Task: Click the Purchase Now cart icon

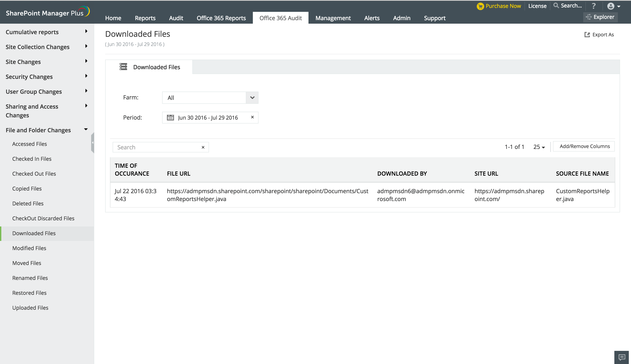Action: tap(480, 6)
